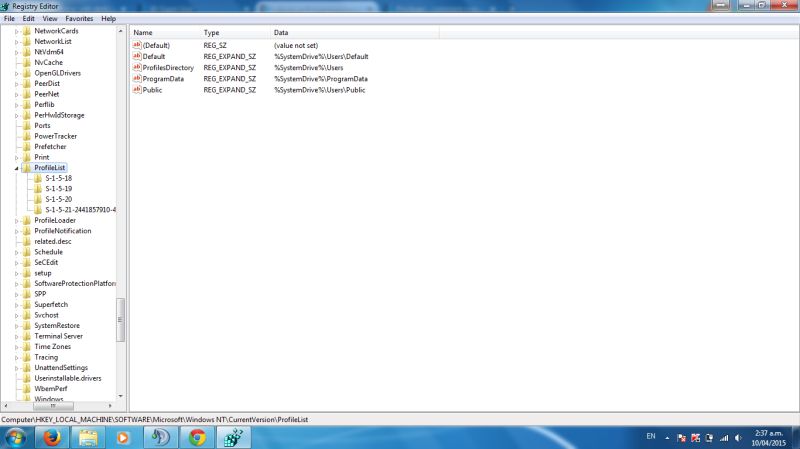Click the (Default) string value icon
Viewport: 800px width, 449px height.
click(137, 45)
